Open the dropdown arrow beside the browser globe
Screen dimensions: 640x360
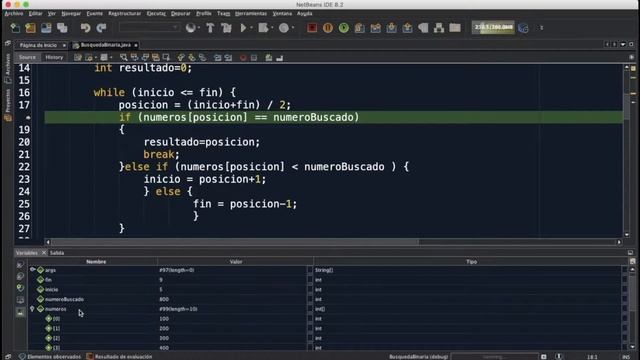[x=198, y=28]
